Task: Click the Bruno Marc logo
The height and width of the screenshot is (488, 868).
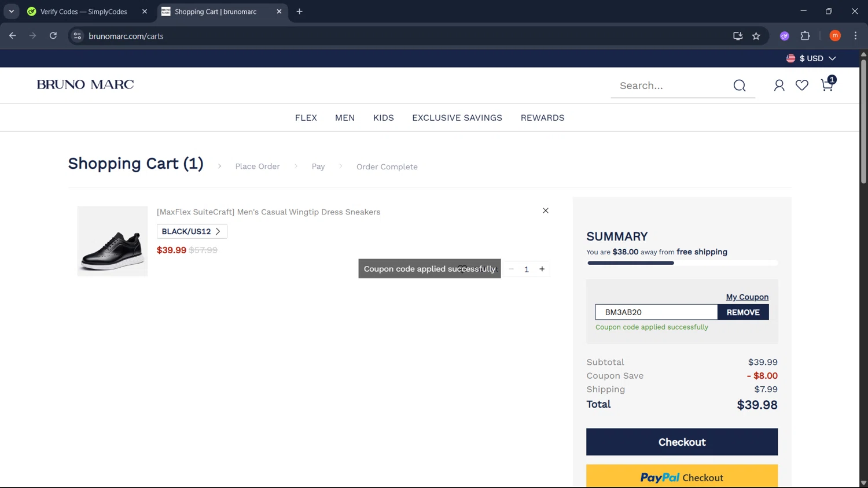Action: pos(85,84)
